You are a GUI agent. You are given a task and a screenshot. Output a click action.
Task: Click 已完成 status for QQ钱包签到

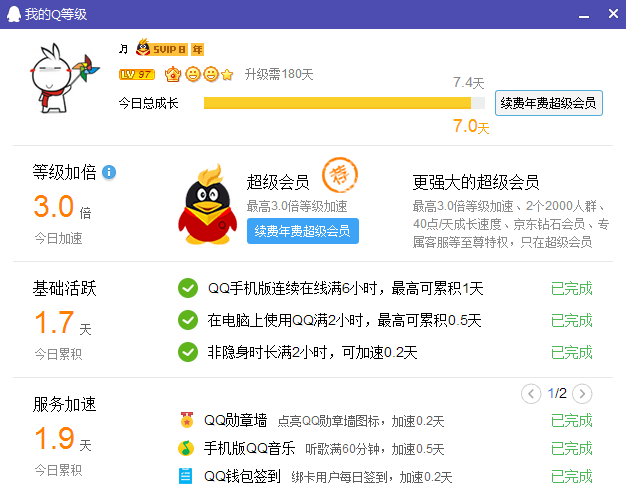coord(571,476)
